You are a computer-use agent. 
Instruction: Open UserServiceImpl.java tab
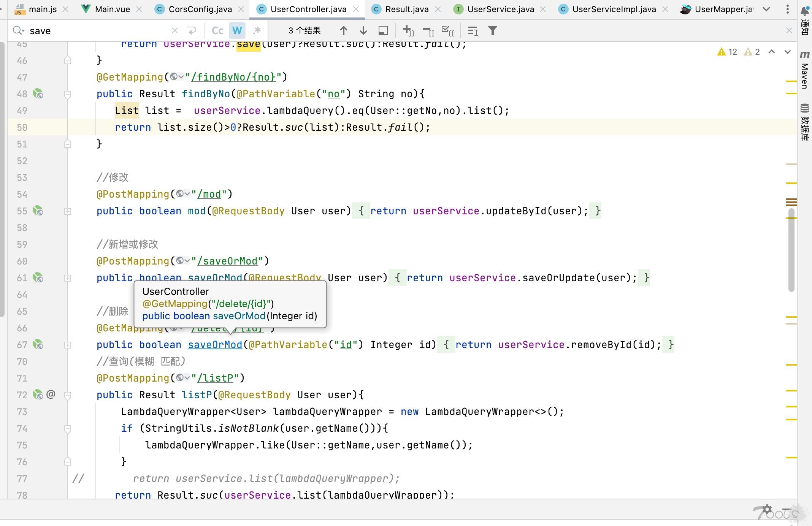point(607,9)
